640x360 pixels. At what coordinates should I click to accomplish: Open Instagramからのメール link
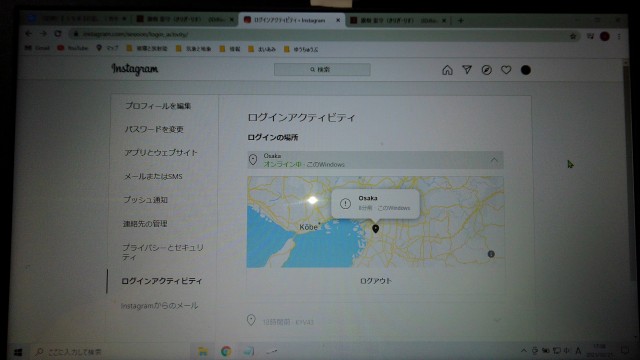159,306
